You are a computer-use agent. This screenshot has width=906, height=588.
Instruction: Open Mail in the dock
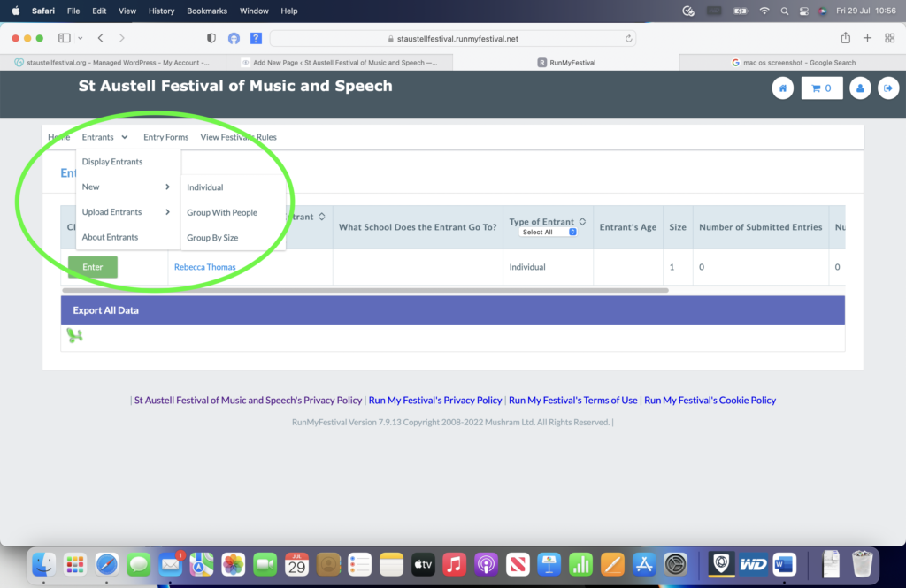click(x=171, y=564)
